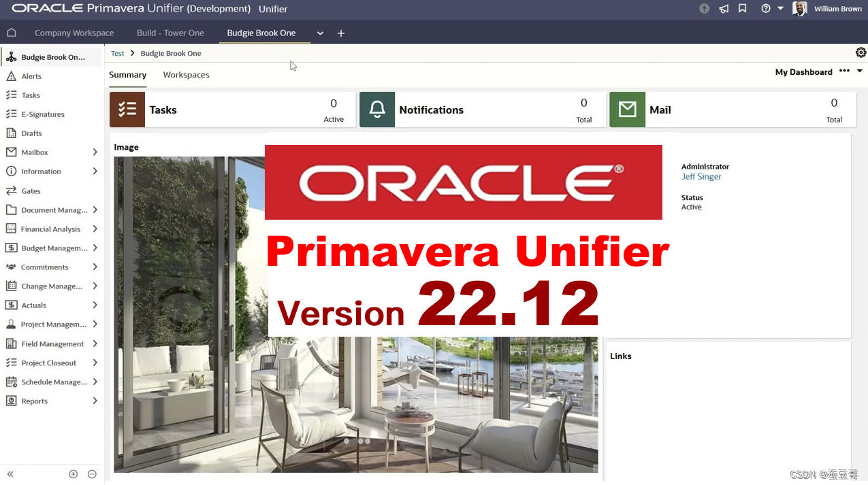Open the Budgie Brook One tab dropdown
The width and height of the screenshot is (868, 485).
pos(320,32)
